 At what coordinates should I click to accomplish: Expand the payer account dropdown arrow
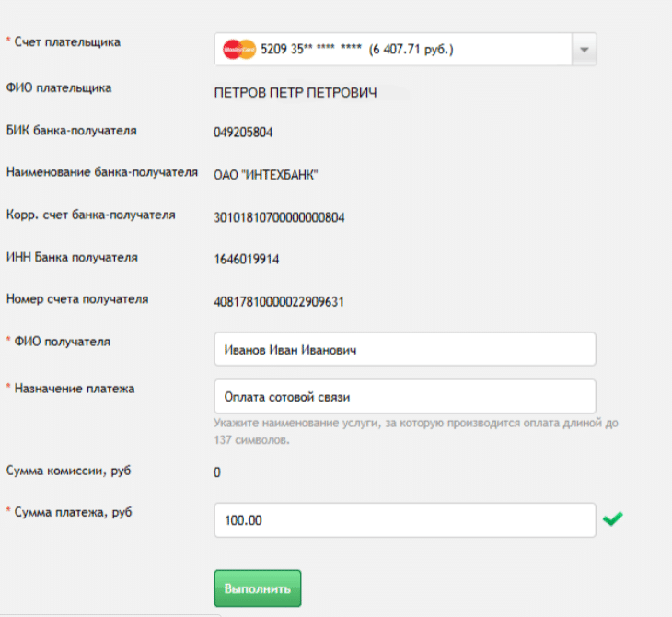pos(584,50)
